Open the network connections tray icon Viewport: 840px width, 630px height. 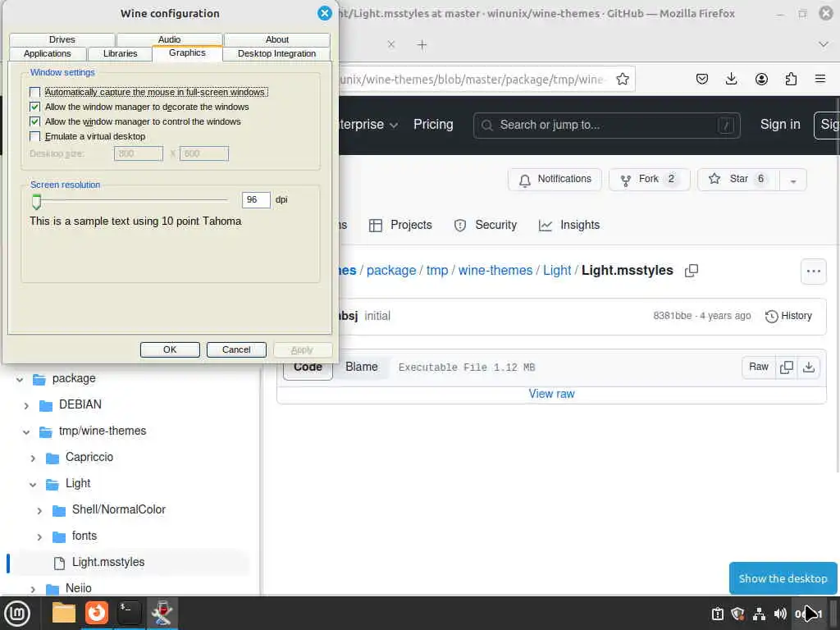pyautogui.click(x=759, y=614)
